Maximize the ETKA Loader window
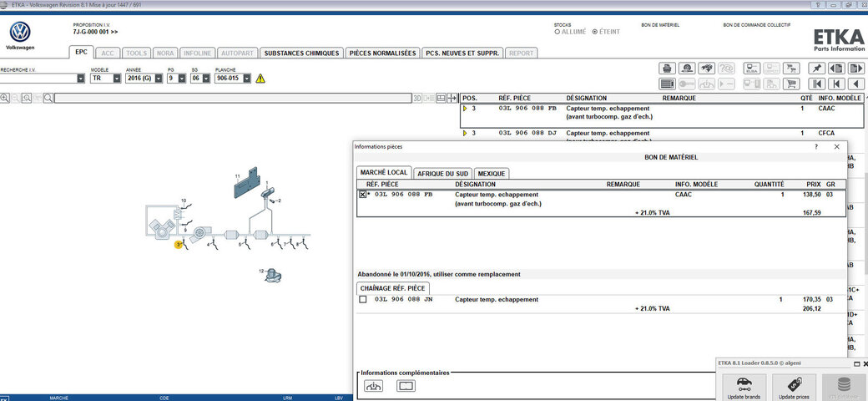The width and height of the screenshot is (868, 401). click(x=856, y=364)
